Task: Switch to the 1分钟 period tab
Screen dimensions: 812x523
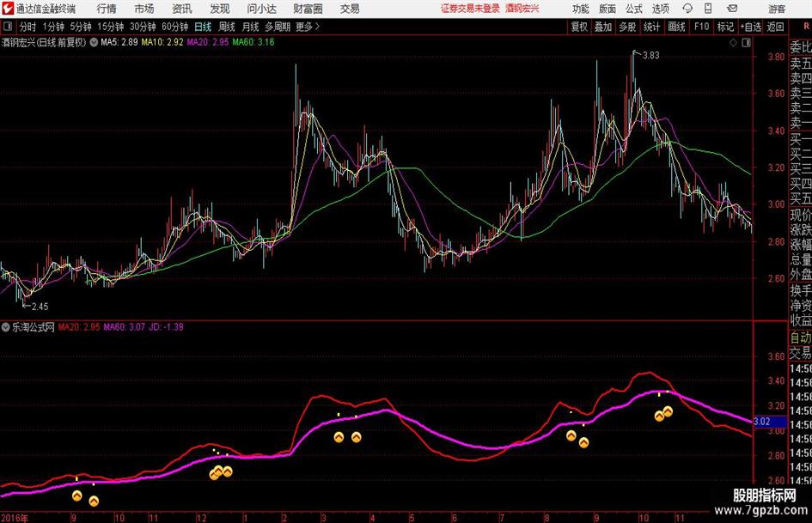Action: [x=52, y=27]
